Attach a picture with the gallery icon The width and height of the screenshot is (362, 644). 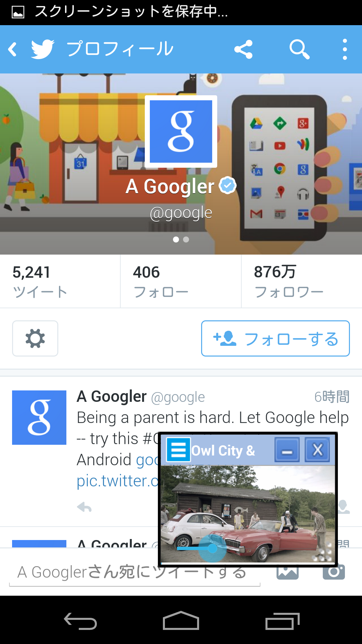coord(288,572)
